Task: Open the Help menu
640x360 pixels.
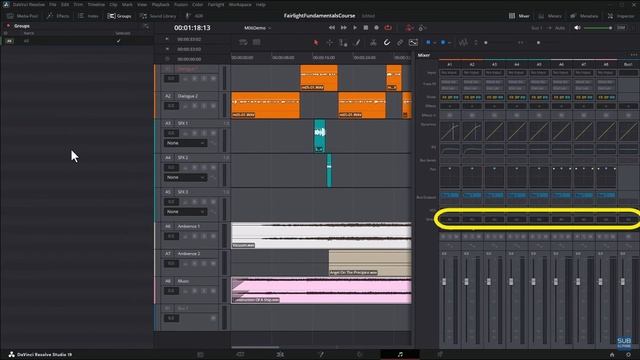Action: pyautogui.click(x=261, y=4)
